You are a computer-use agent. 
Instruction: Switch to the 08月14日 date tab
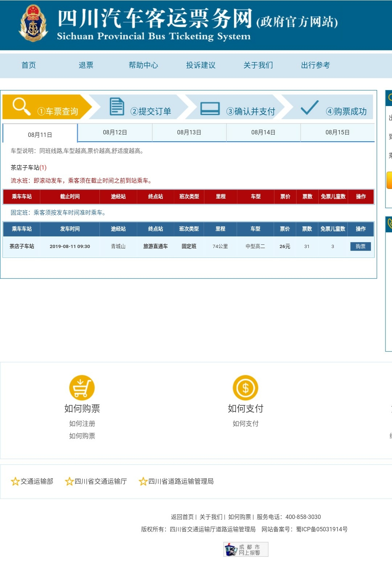263,132
